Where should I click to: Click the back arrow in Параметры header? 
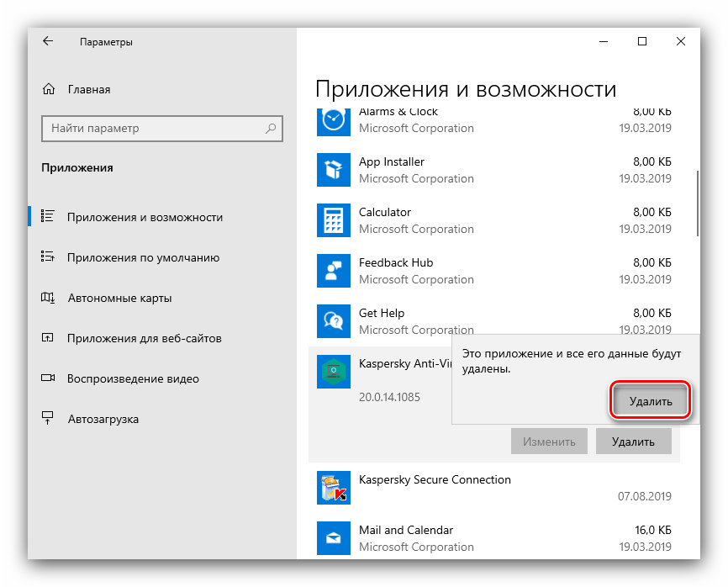pyautogui.click(x=48, y=41)
